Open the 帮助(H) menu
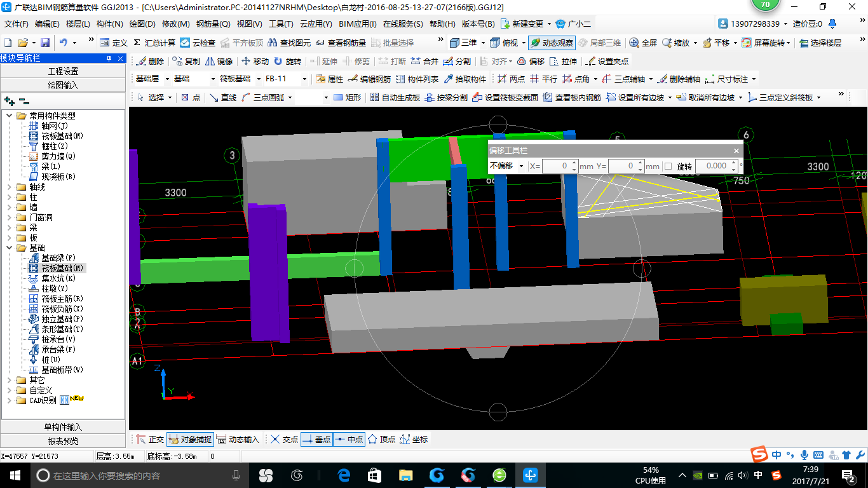 [x=442, y=24]
